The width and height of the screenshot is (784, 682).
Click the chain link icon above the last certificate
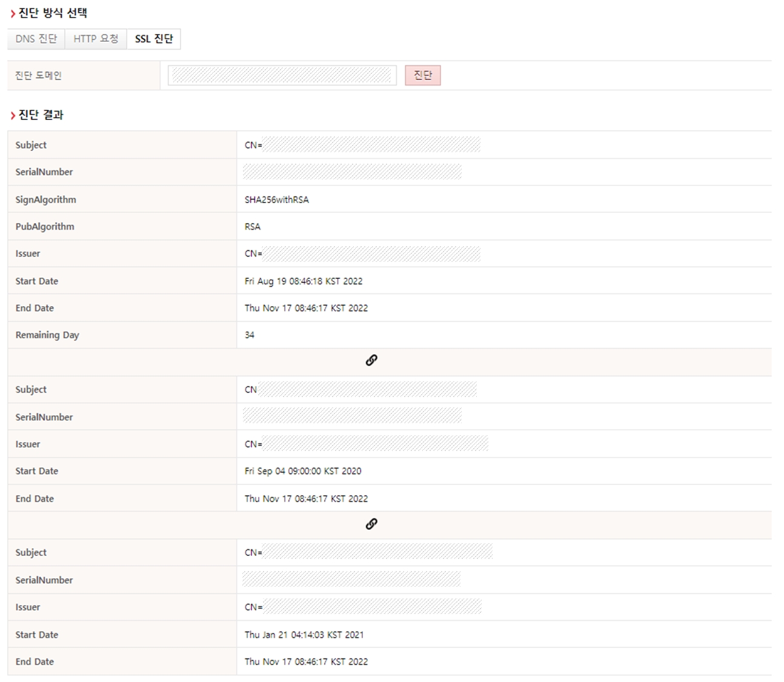pos(371,524)
